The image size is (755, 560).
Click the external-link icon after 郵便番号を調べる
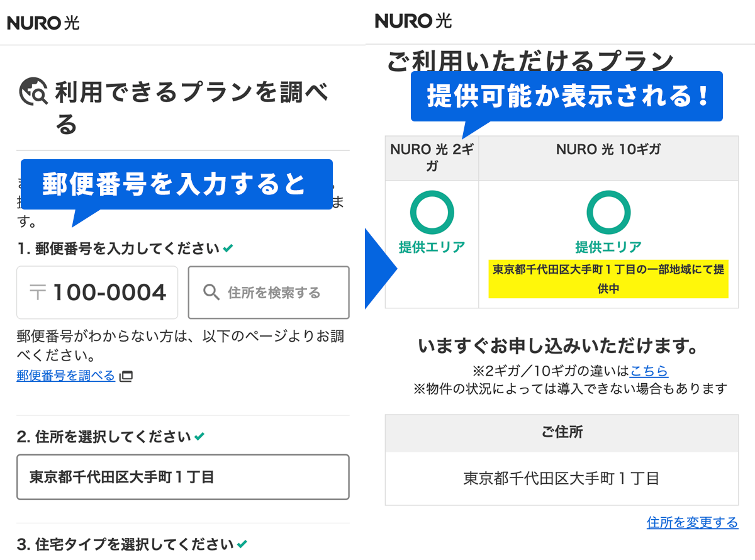[x=126, y=376]
